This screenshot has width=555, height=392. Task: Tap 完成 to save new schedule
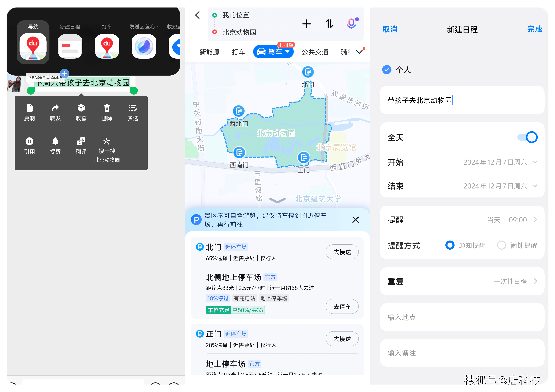click(534, 29)
